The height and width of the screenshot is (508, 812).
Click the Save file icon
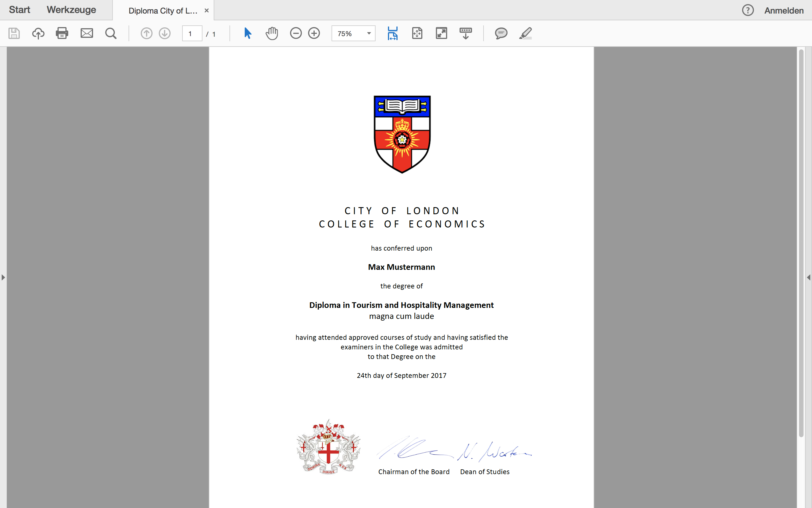coord(14,33)
